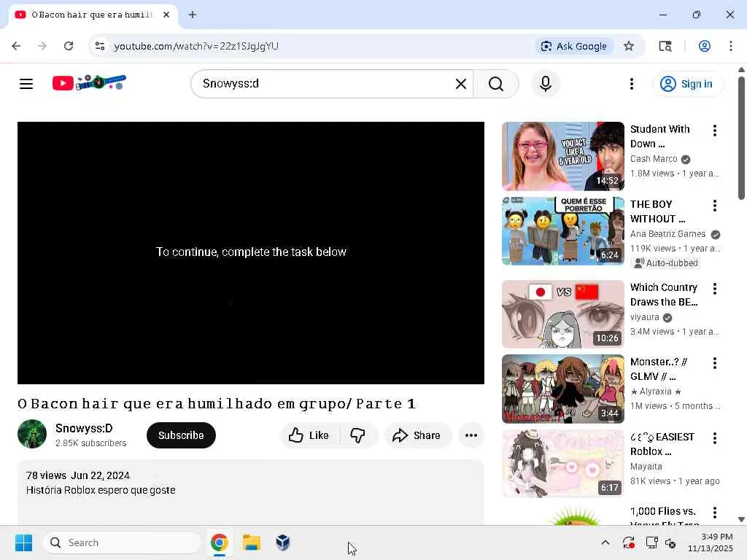This screenshot has height=560, width=747.
Task: Open File Explorer from taskbar
Action: (x=252, y=542)
